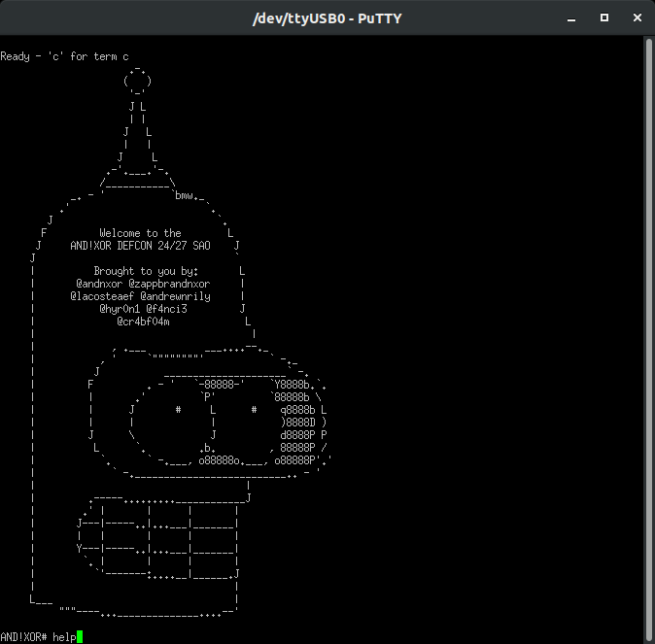Image resolution: width=655 pixels, height=644 pixels.
Task: Click the 'Brought to you by:' text
Action: pyautogui.click(x=146, y=271)
